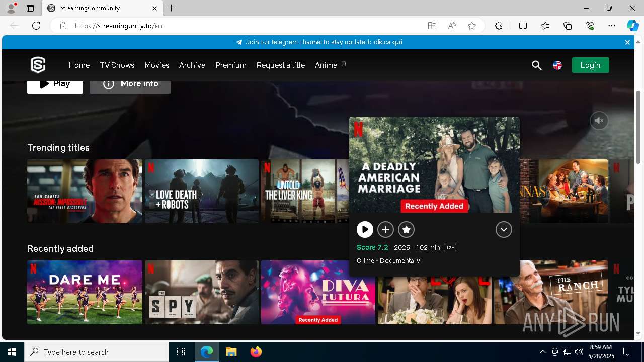Open Task View on taskbar
Viewport: 644px width, 362px height.
point(181,352)
